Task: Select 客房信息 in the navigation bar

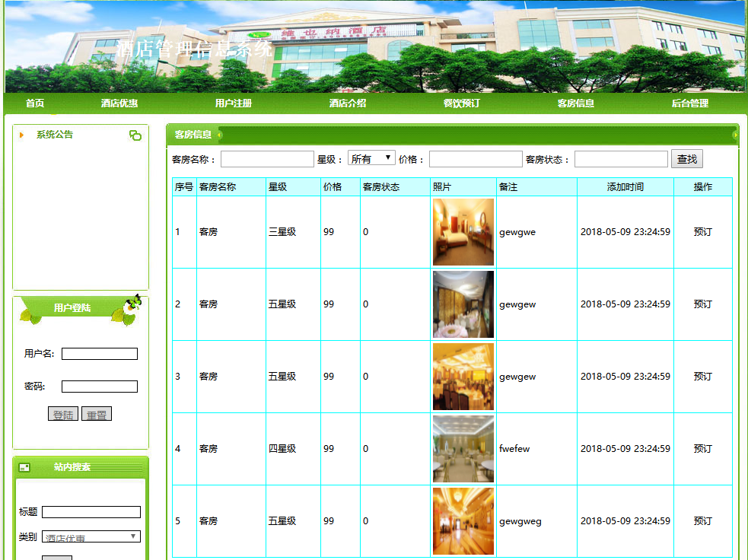Action: [x=576, y=103]
